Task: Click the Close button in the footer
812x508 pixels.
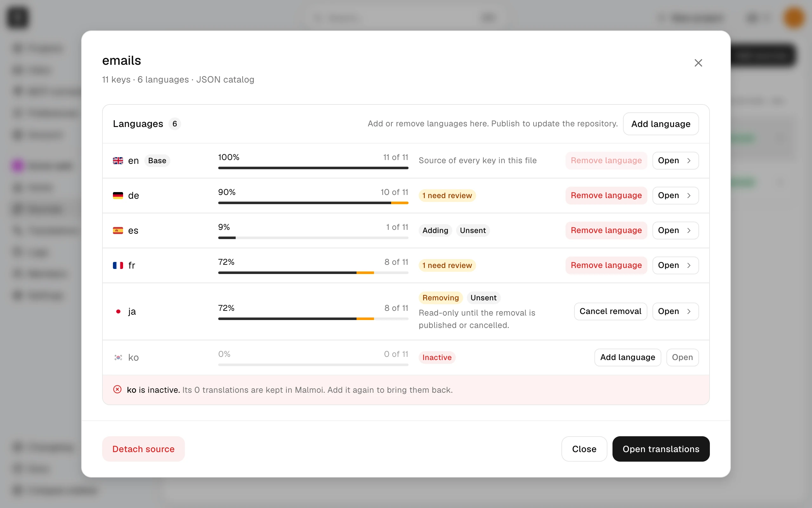Action: click(x=584, y=449)
